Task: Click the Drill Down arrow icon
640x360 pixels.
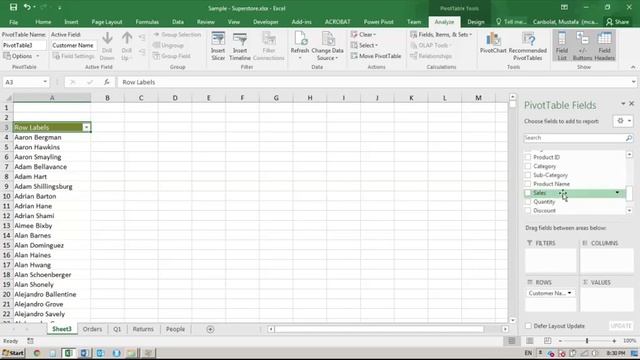Action: 107,39
